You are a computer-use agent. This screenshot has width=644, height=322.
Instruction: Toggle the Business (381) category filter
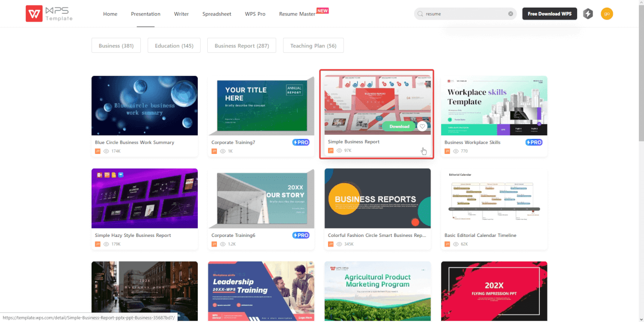pos(116,45)
